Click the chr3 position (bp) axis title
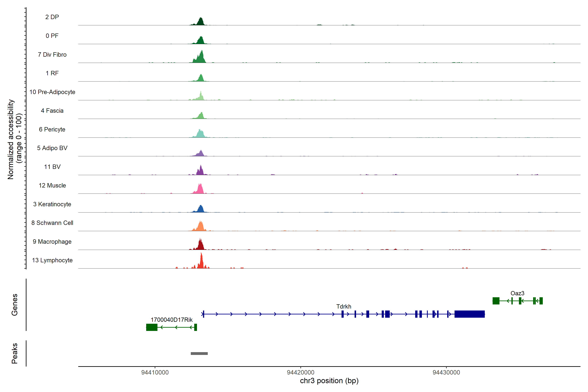Image resolution: width=588 pixels, height=392 pixels. [329, 381]
